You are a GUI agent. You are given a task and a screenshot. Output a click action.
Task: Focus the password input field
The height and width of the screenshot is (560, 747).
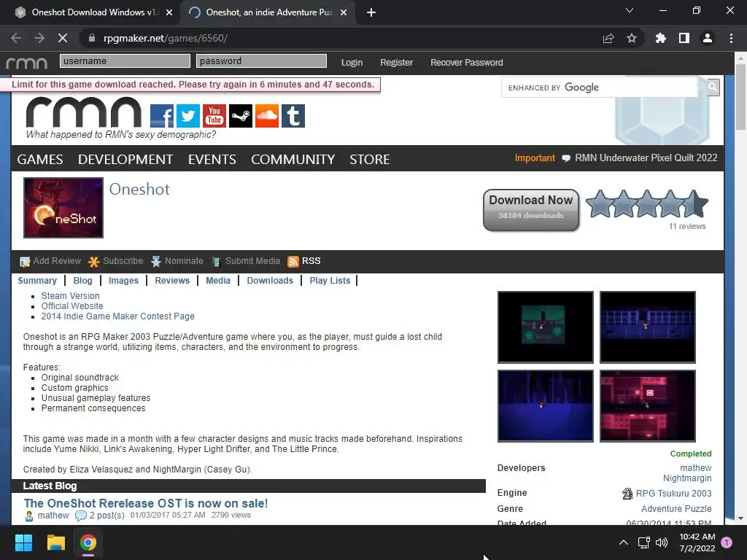coord(261,61)
